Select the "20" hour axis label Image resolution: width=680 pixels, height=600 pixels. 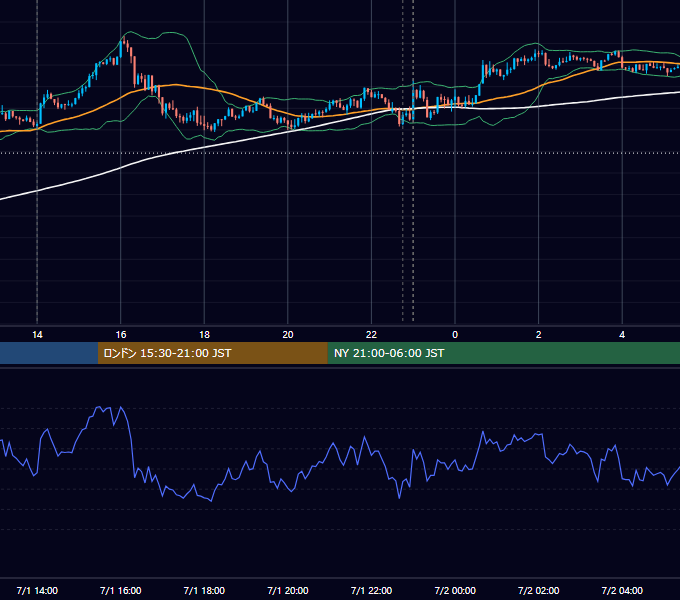(x=288, y=335)
